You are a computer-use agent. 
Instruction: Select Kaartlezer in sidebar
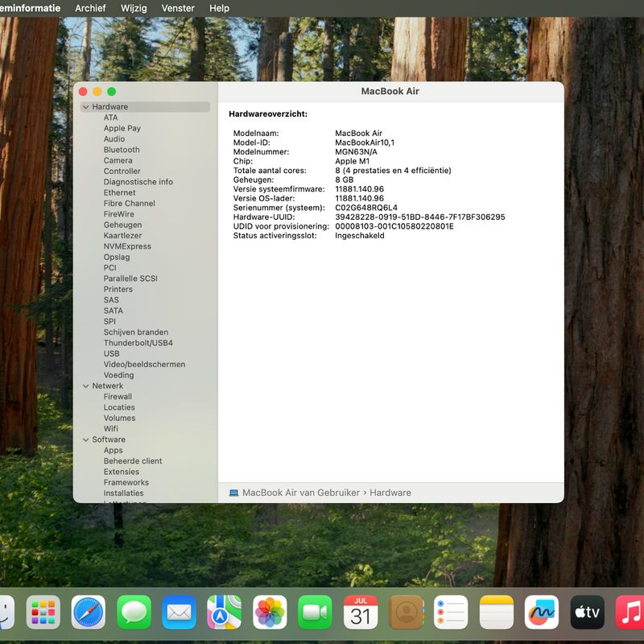point(122,235)
